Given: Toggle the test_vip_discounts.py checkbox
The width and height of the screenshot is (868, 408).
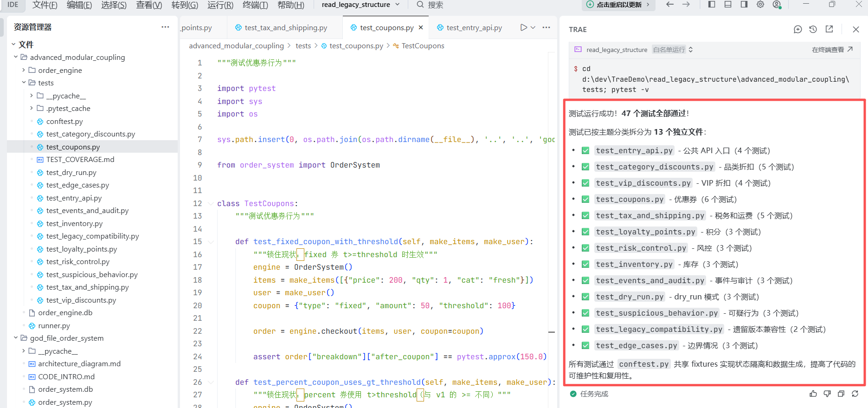Looking at the screenshot, I should [x=585, y=183].
